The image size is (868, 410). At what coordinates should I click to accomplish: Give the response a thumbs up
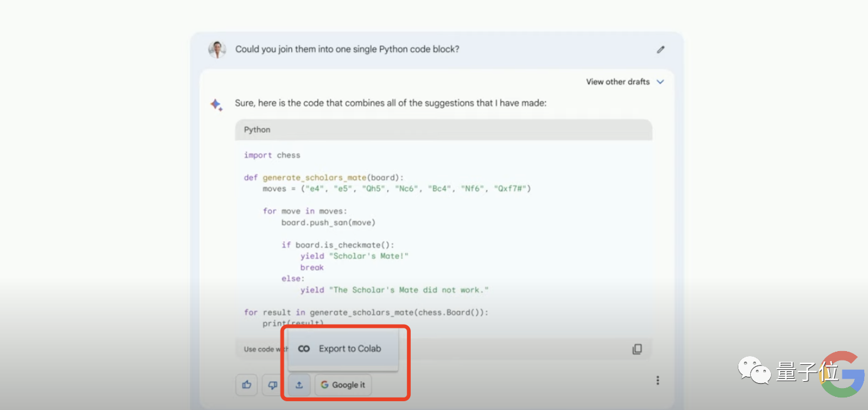point(247,385)
